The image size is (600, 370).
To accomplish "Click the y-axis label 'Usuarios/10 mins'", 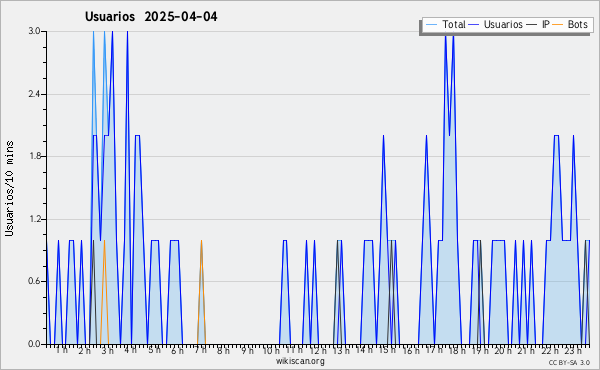I will (x=9, y=188).
